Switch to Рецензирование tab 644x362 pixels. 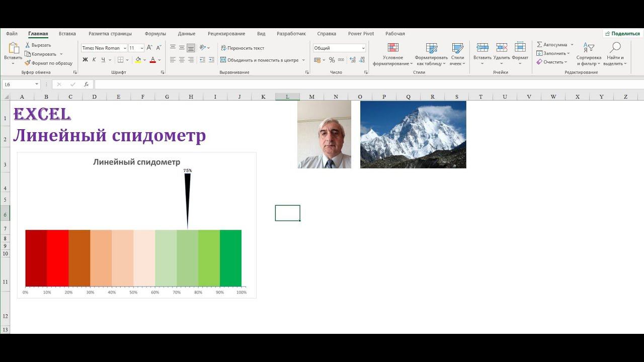pos(226,34)
